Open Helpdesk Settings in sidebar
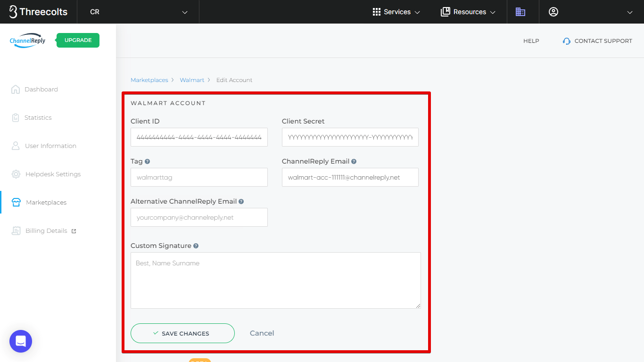Screen dimensions: 644x362 pyautogui.click(x=53, y=174)
